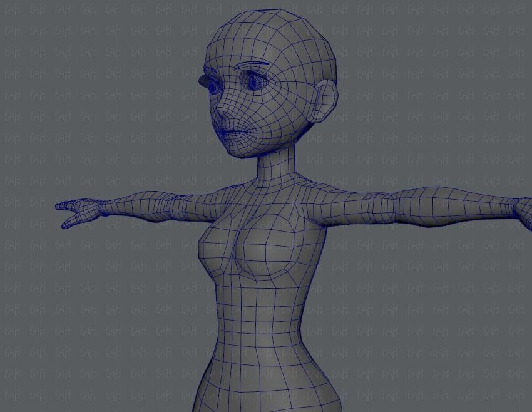Select the fully visible hand with fingers

(78, 212)
